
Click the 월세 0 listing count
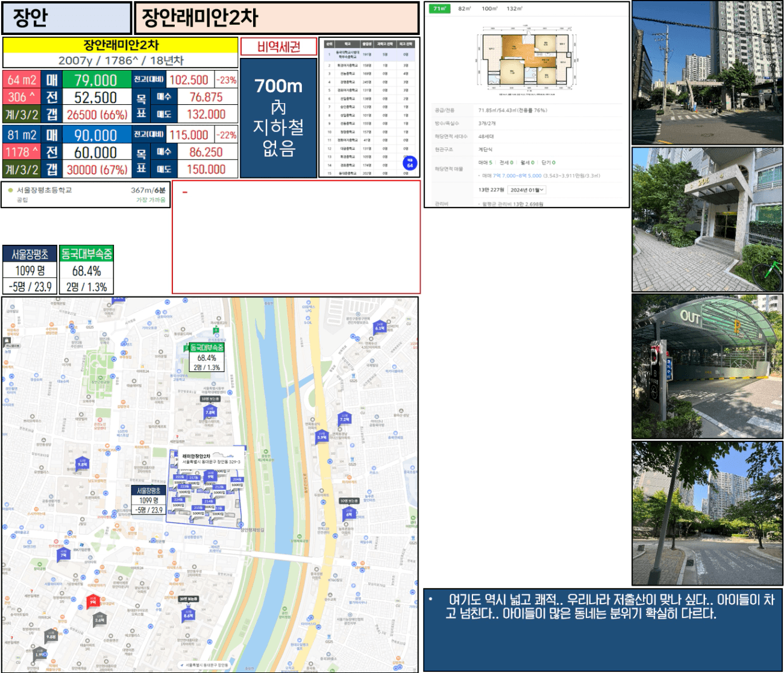click(x=527, y=162)
